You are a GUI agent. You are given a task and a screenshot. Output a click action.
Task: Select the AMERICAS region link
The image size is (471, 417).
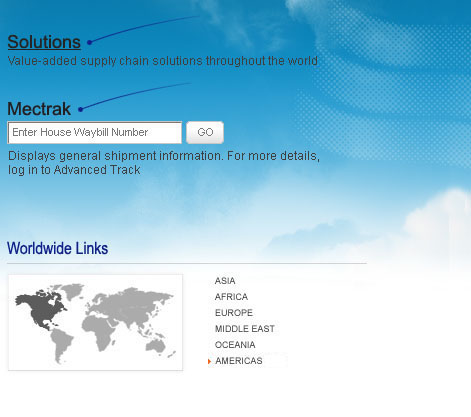(x=239, y=361)
